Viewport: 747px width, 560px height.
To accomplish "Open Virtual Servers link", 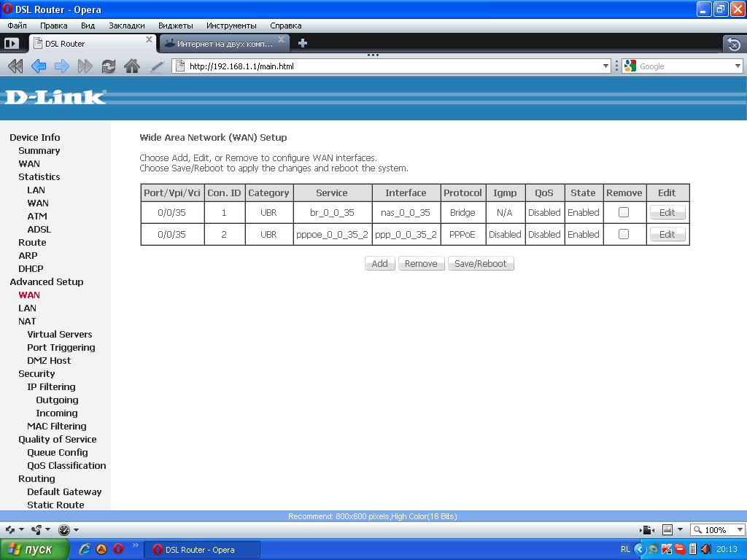I will coord(60,334).
